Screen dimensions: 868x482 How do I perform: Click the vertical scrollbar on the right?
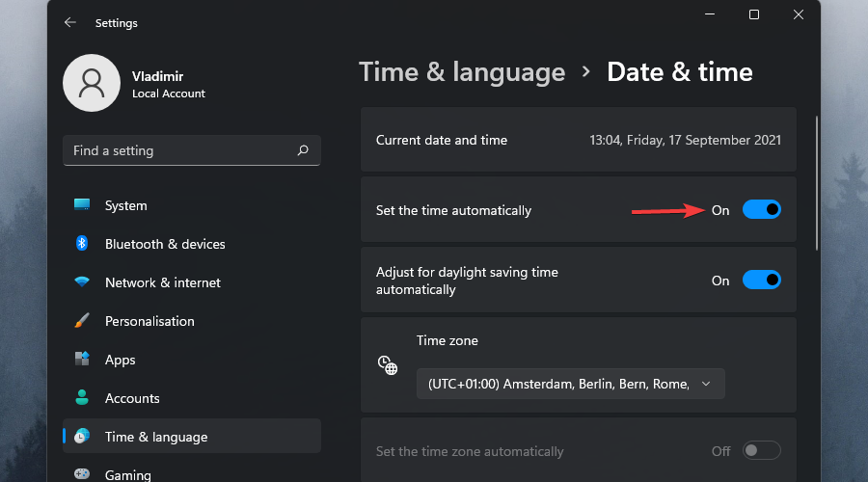(818, 183)
